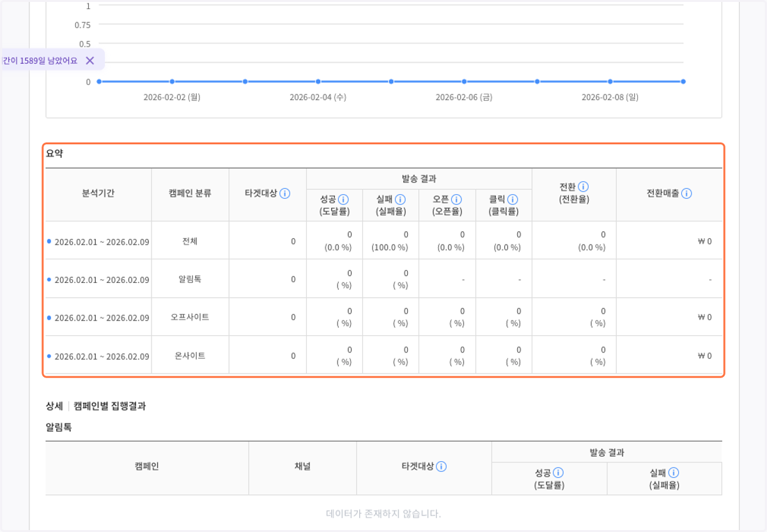The image size is (767, 532).
Task: Click info icon next to summary 실패 header
Action: [400, 200]
